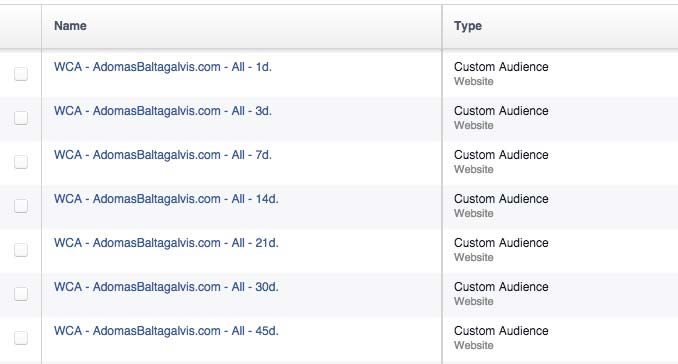The height and width of the screenshot is (364, 678).
Task: Click the Website label on the 45d. row
Action: coord(473,345)
